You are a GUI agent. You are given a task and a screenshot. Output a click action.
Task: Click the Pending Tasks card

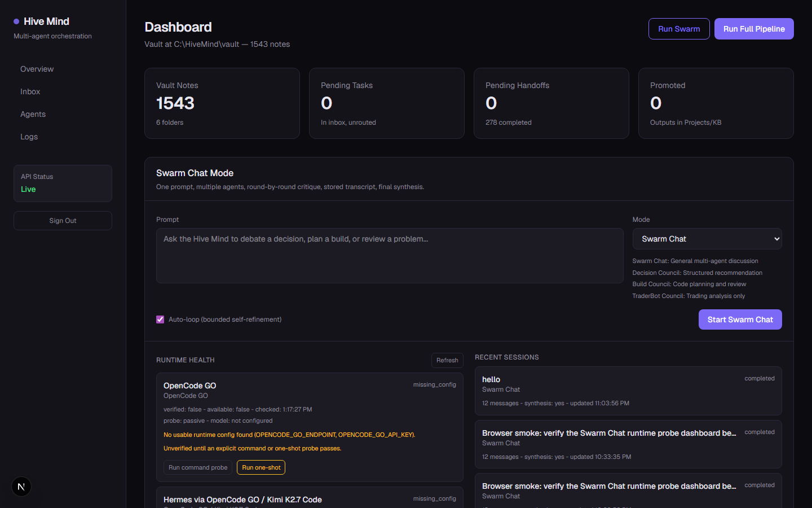pyautogui.click(x=387, y=103)
